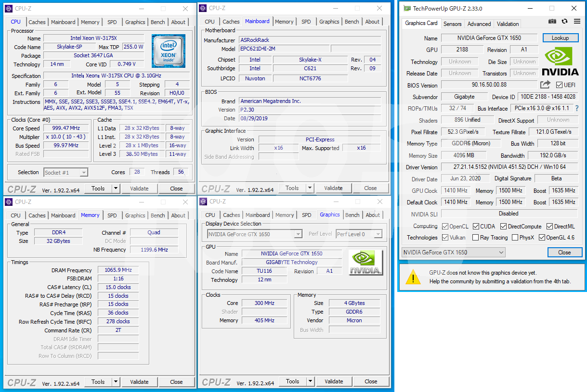Click the Bus Interface question mark icon

click(577, 109)
